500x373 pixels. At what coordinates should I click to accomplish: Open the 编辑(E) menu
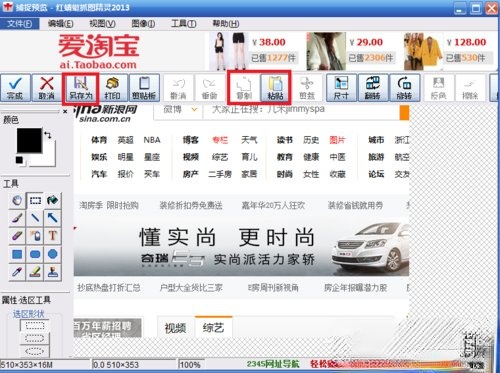click(x=60, y=24)
